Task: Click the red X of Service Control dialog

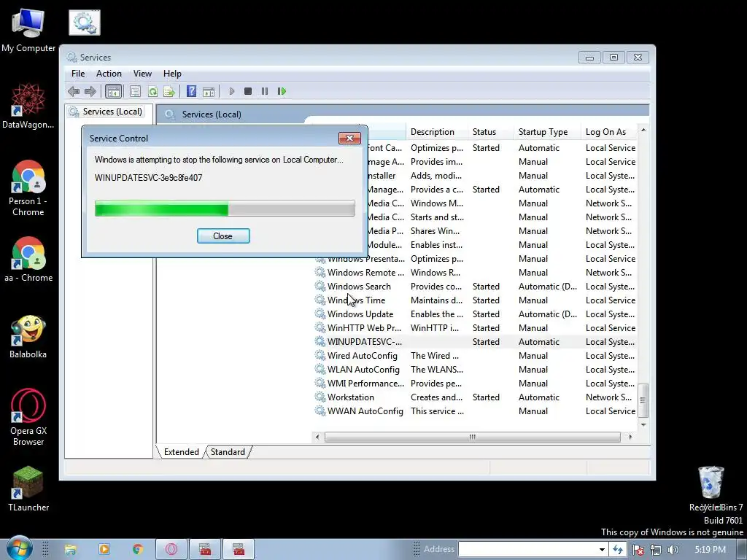Action: 349,138
